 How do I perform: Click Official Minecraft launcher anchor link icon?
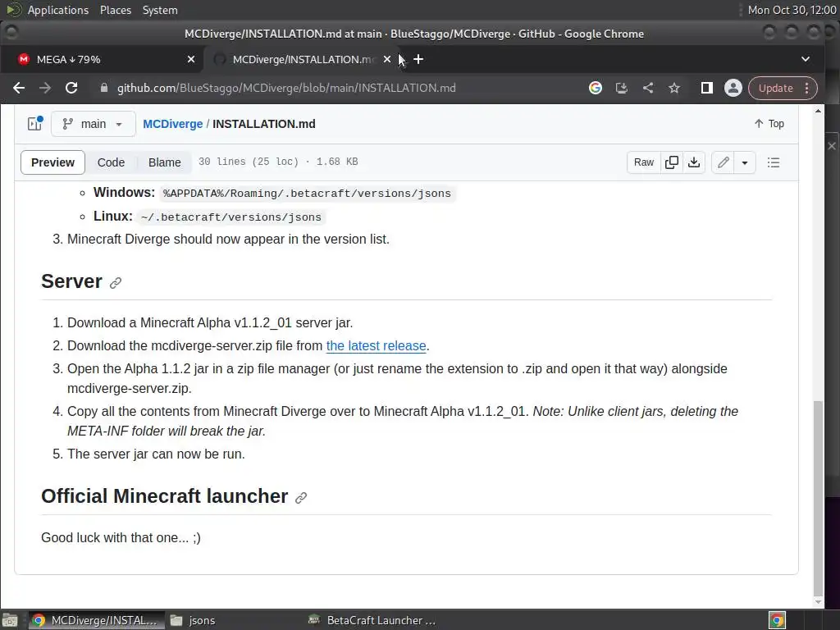point(301,498)
